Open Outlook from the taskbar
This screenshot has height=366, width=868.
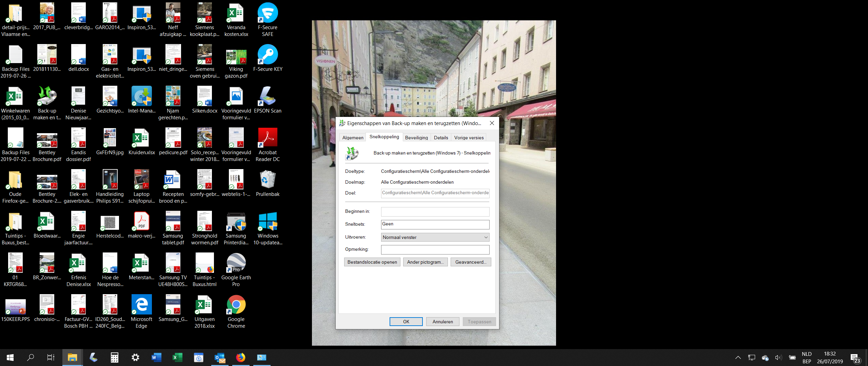pyautogui.click(x=220, y=358)
